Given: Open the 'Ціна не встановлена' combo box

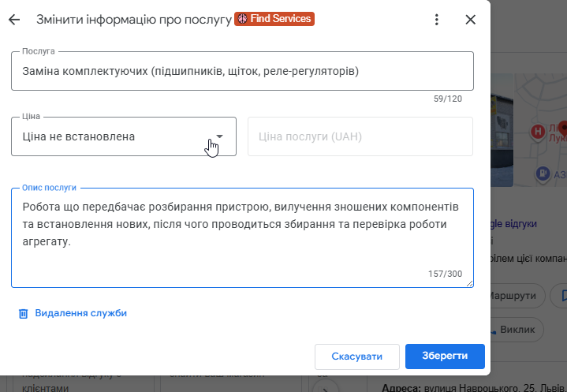Looking at the screenshot, I should point(110,136).
